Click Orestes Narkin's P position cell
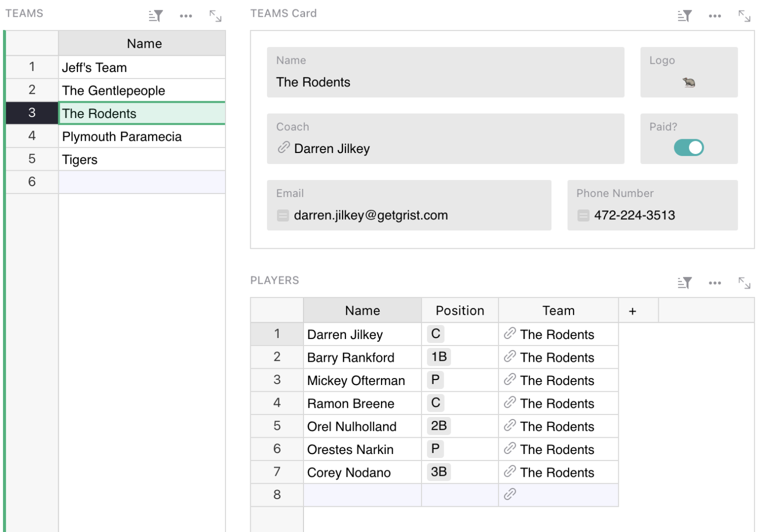The height and width of the screenshot is (532, 760). [460, 449]
